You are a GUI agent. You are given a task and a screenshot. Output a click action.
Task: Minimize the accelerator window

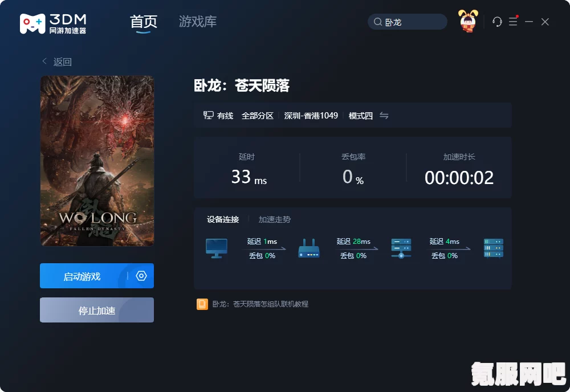[529, 22]
